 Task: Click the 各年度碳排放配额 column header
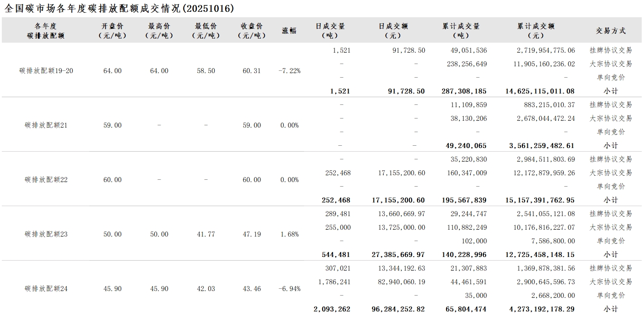(46, 31)
